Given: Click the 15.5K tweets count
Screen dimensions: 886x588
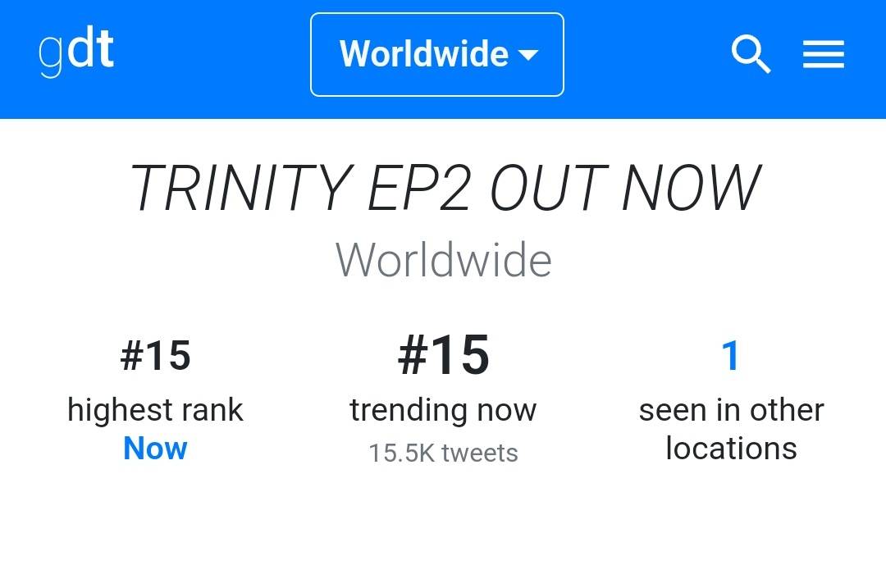Looking at the screenshot, I should [443, 454].
